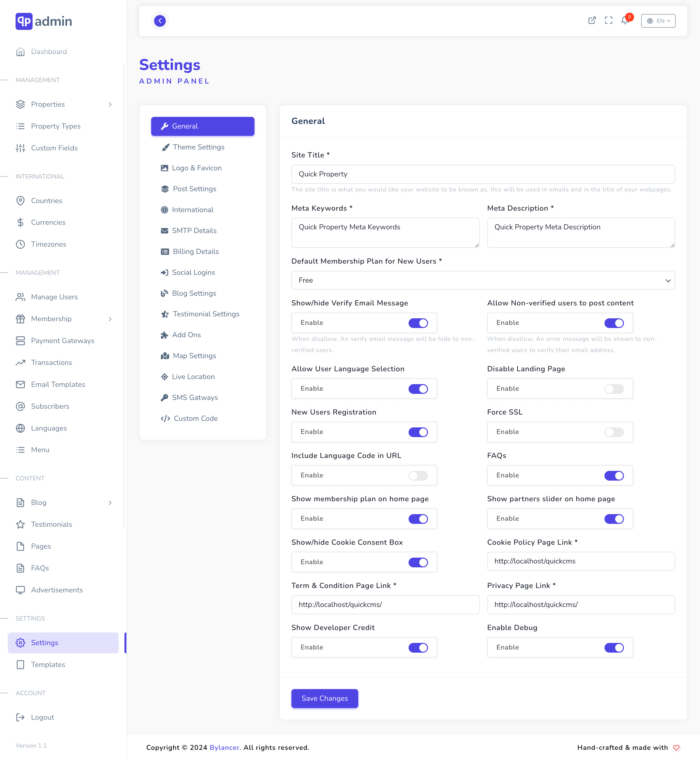Click the Property Types list icon
This screenshot has height=761, width=700.
20,126
